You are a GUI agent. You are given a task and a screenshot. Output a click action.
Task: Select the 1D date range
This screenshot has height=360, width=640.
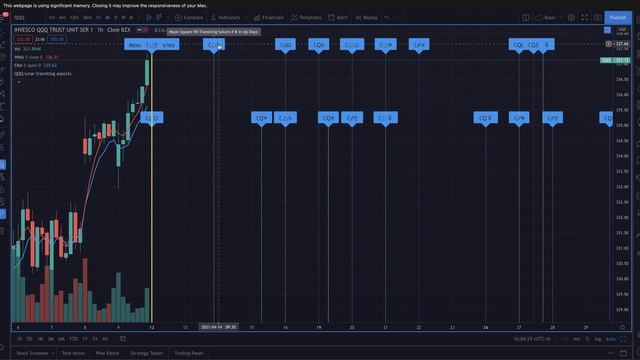(x=19, y=339)
